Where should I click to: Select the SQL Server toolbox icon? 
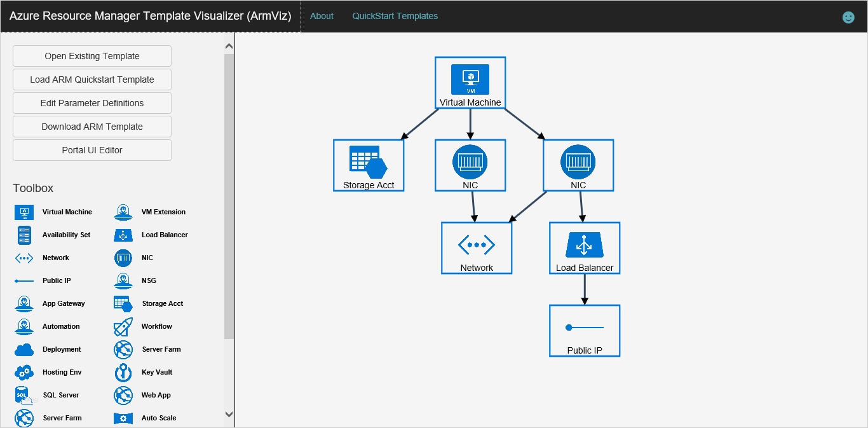(x=24, y=396)
